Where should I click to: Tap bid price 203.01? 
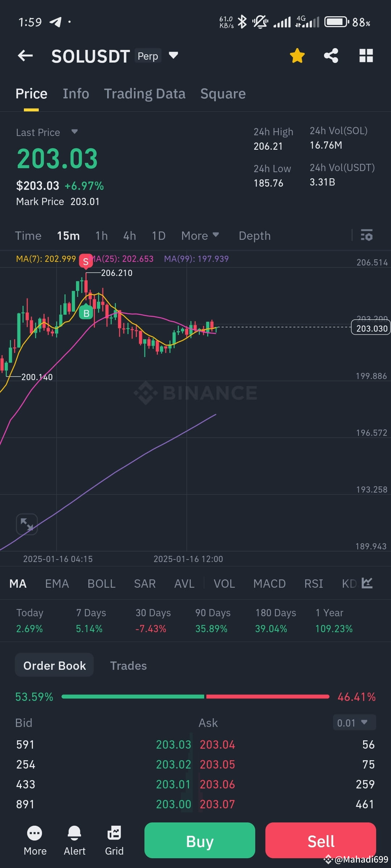point(173,784)
